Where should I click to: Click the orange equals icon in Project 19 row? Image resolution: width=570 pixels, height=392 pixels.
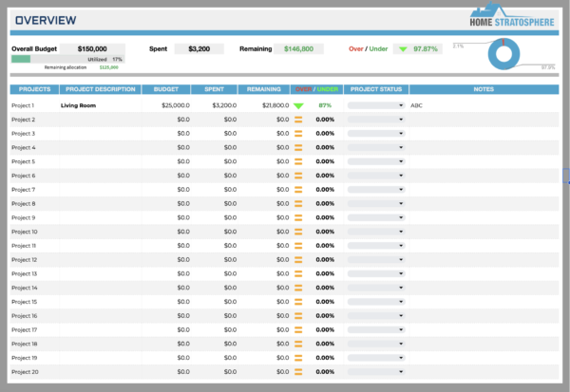tap(298, 358)
